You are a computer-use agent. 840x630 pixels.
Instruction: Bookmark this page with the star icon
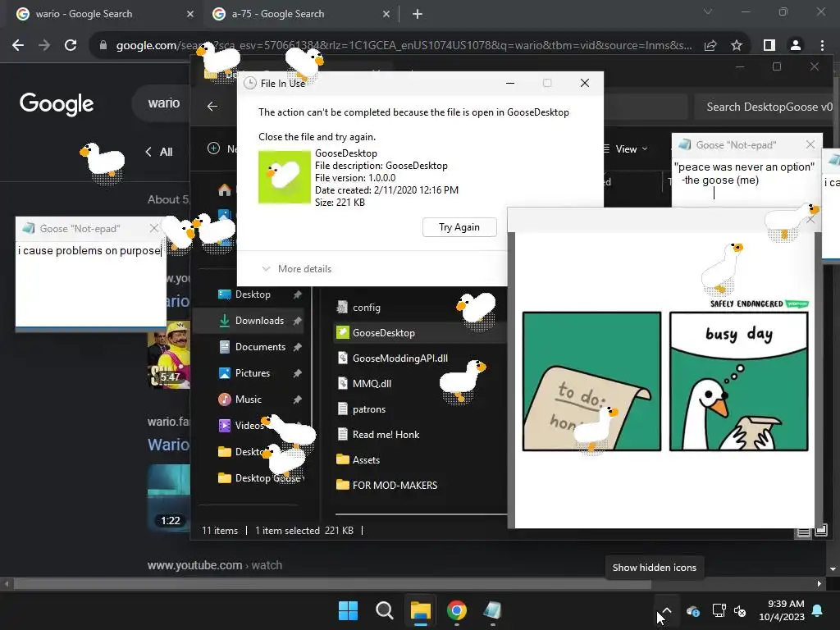tap(737, 46)
